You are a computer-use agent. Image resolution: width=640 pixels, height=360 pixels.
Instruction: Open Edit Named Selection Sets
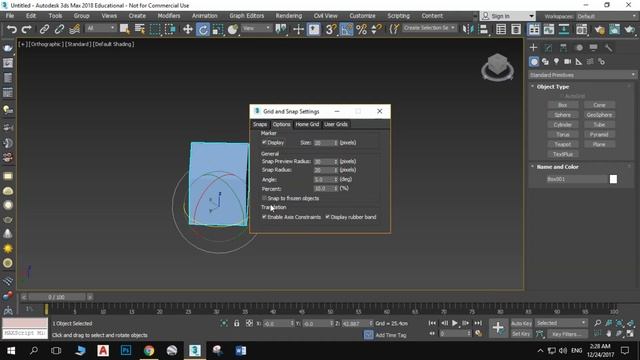pos(394,29)
